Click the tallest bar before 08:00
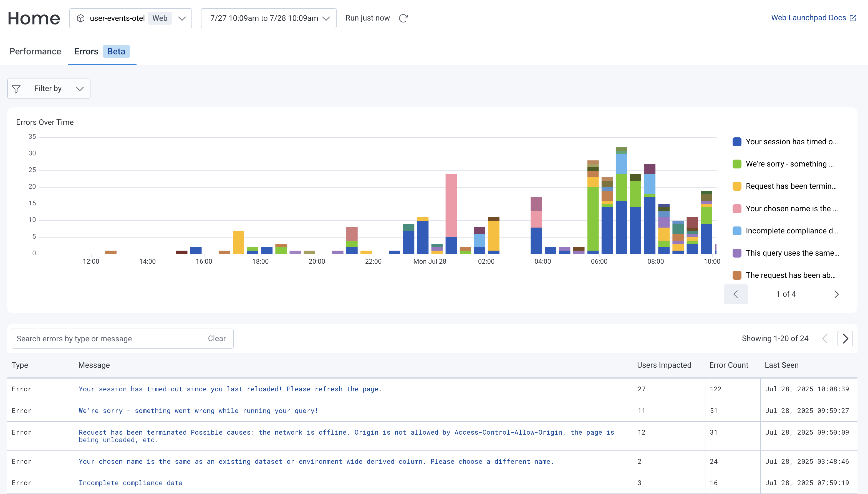The height and width of the screenshot is (494, 868). tap(621, 201)
